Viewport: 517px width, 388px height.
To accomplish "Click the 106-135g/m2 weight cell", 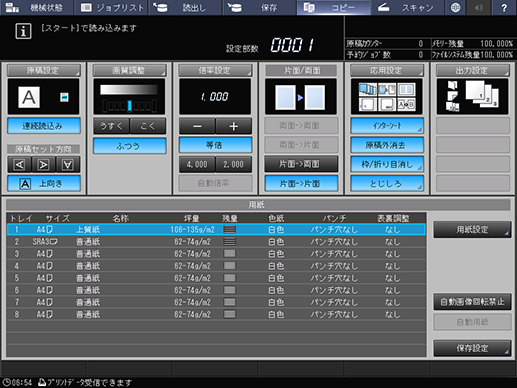I will (x=192, y=229).
